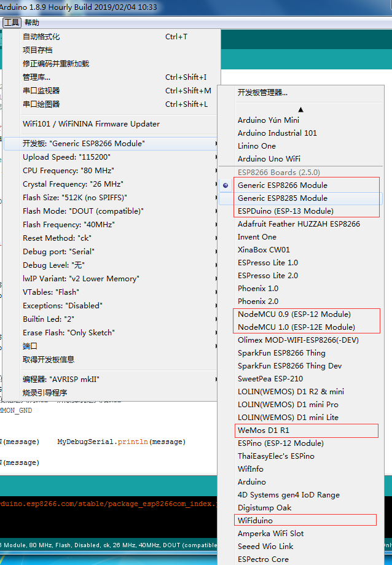Expand 端口 port submenu
The height and width of the screenshot is (565, 392).
click(111, 346)
